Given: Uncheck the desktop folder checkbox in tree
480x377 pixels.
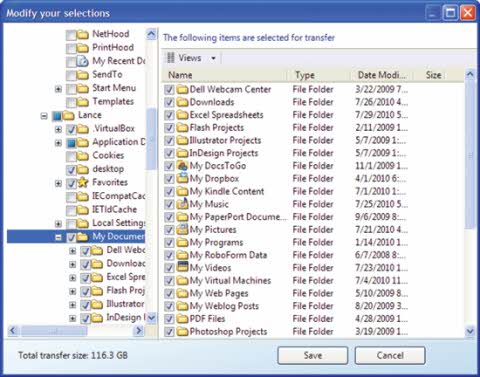Looking at the screenshot, I should (71, 170).
